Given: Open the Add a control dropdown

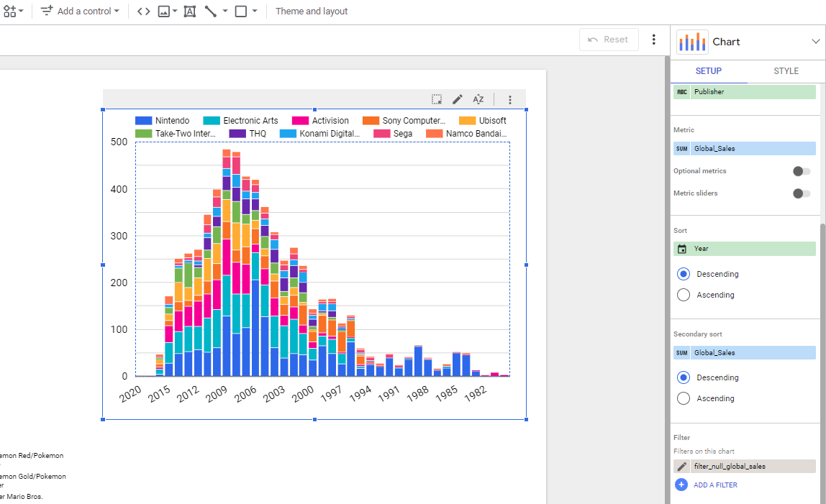Looking at the screenshot, I should 80,12.
